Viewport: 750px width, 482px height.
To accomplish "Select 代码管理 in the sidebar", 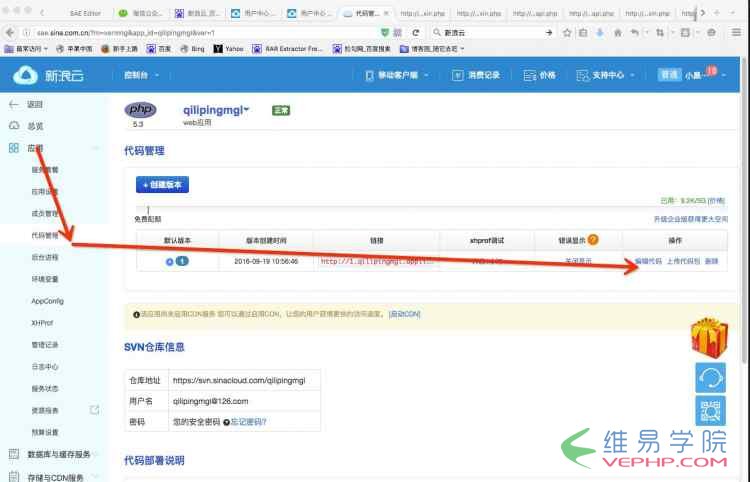I will (45, 235).
